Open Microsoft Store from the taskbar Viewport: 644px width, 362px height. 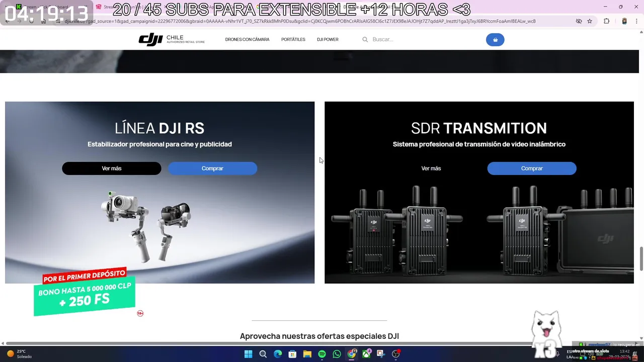click(x=292, y=354)
